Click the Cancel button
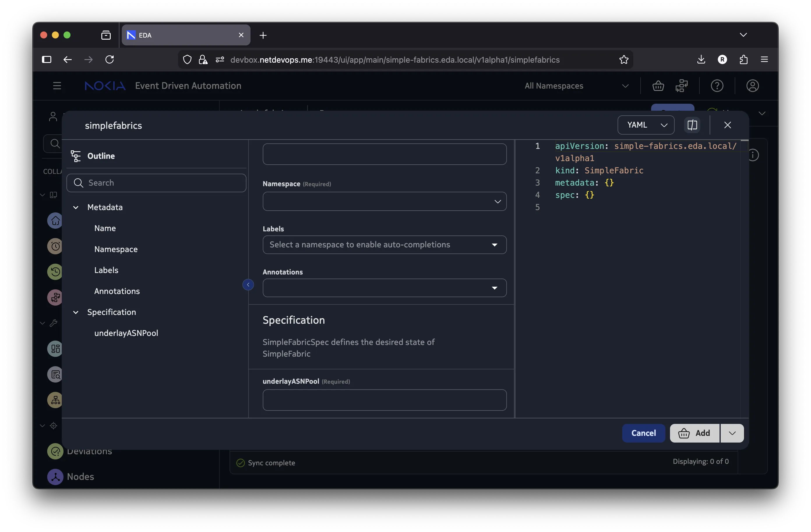 pyautogui.click(x=643, y=433)
